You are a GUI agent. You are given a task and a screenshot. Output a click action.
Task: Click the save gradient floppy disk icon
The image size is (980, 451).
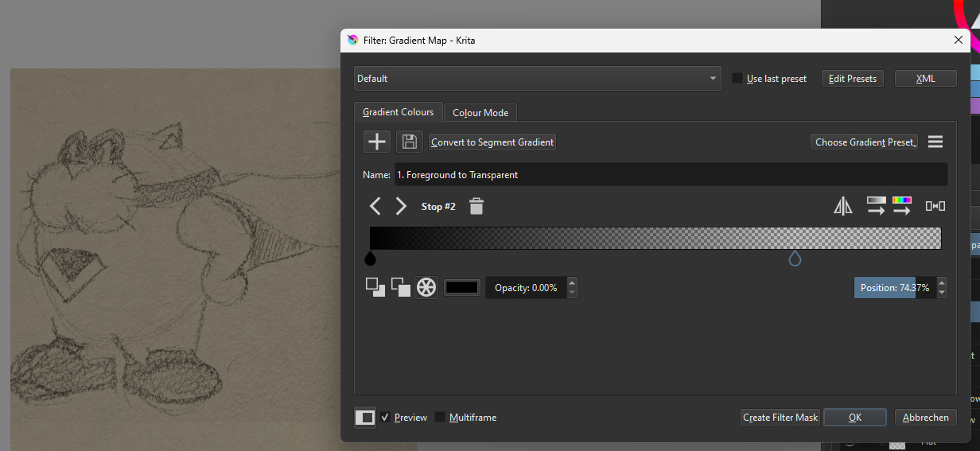coord(410,142)
